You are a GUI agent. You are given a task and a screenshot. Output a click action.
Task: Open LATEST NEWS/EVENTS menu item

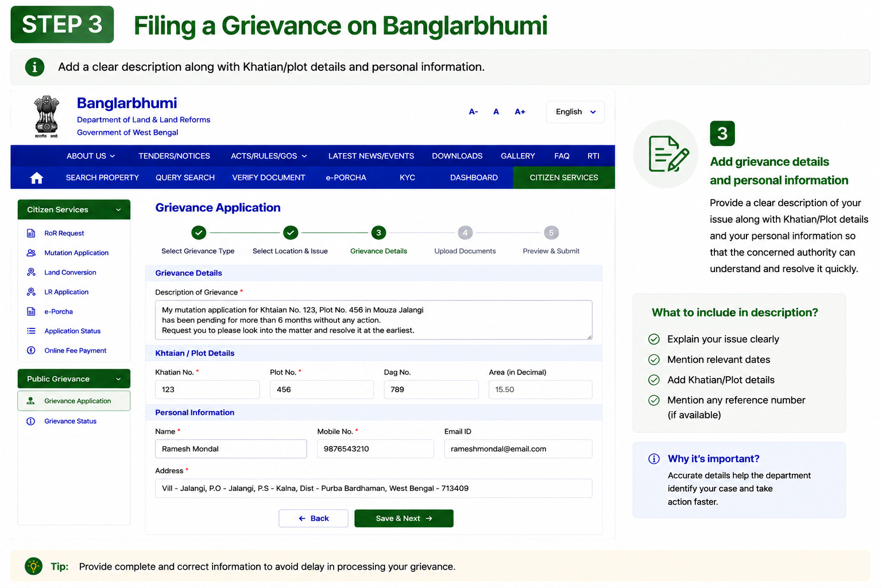click(371, 156)
